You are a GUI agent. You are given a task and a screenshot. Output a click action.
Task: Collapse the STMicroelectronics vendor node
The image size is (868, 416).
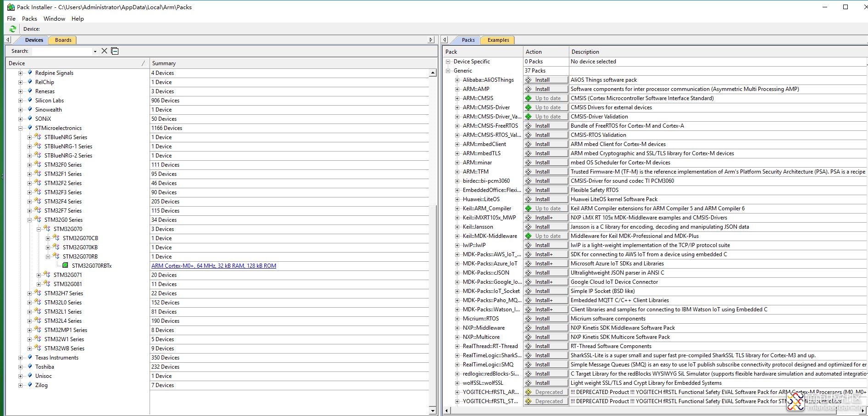[x=20, y=128]
